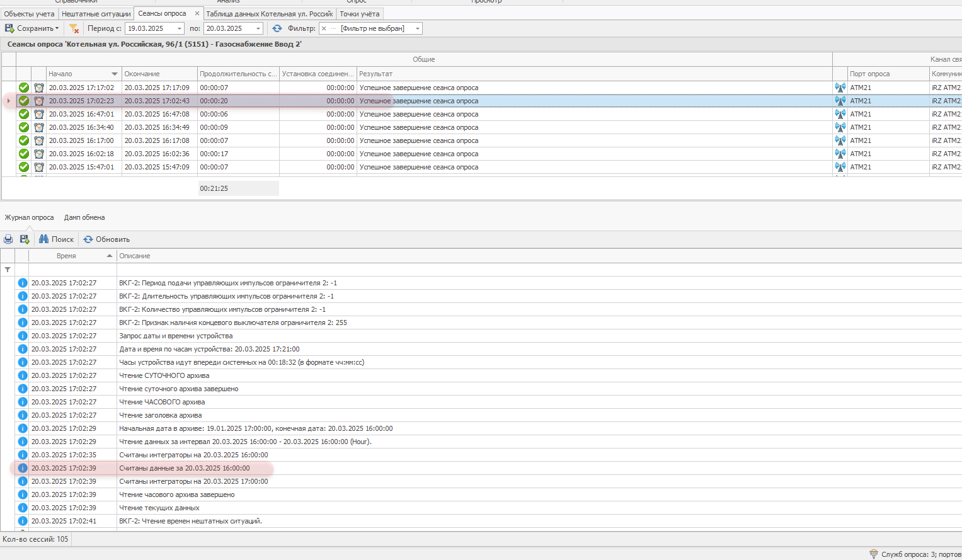
Task: Click the Описание filter row cell
Action: tap(539, 270)
